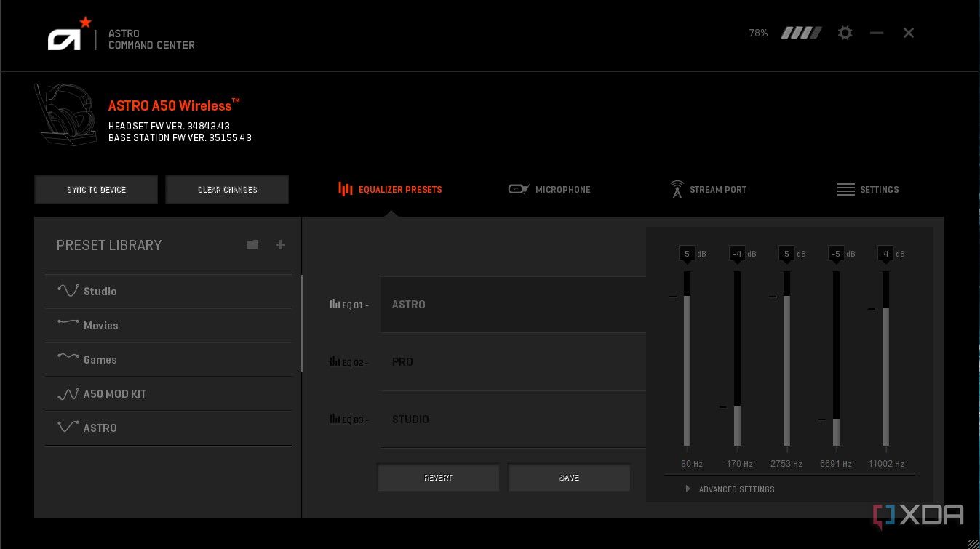Close the Astro Command Center window
This screenshot has height=549, width=980.
(x=909, y=33)
